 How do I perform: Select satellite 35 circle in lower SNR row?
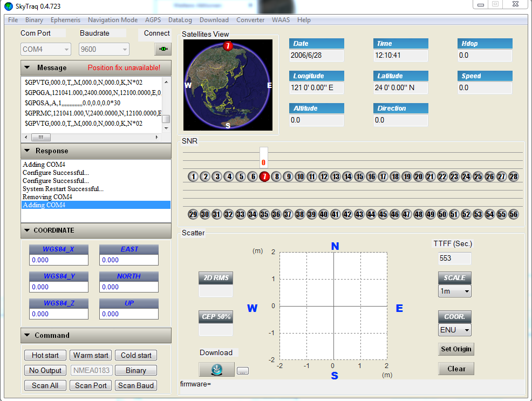tap(264, 214)
